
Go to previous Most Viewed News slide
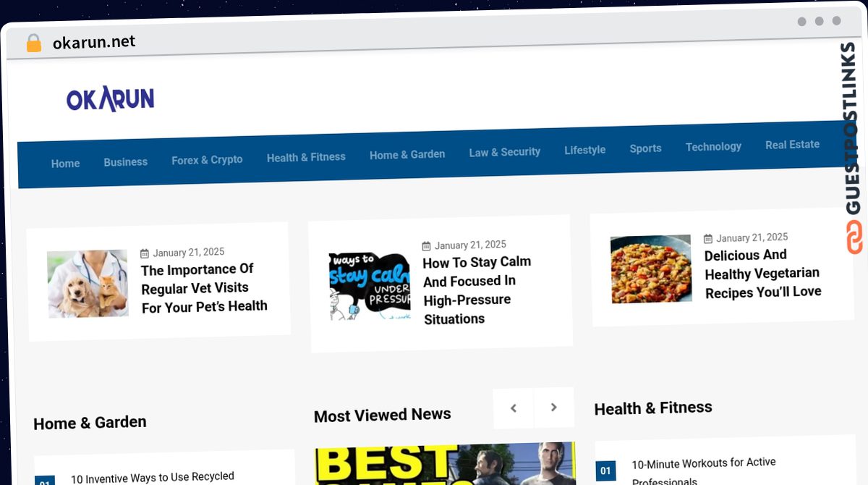tap(514, 408)
